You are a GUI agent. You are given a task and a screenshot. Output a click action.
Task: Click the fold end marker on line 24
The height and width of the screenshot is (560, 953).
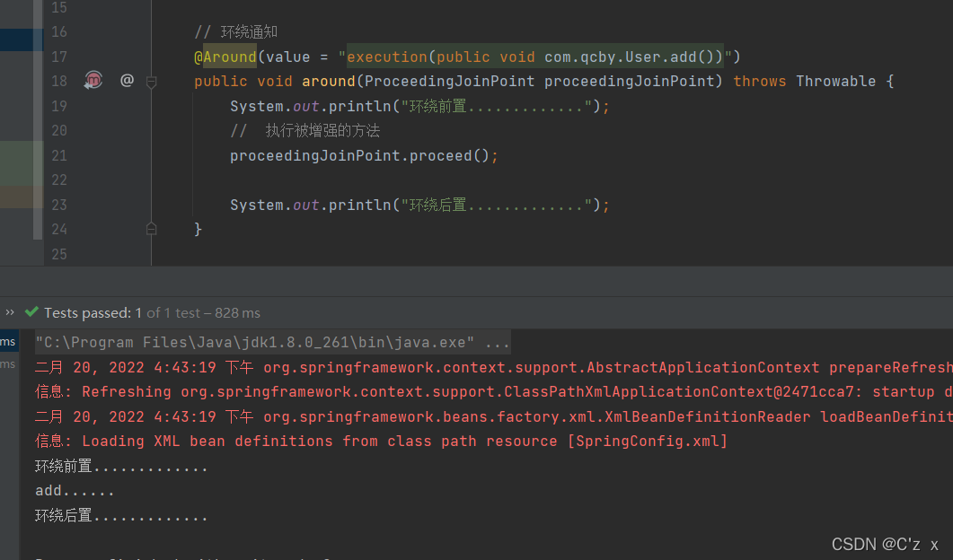click(x=151, y=229)
